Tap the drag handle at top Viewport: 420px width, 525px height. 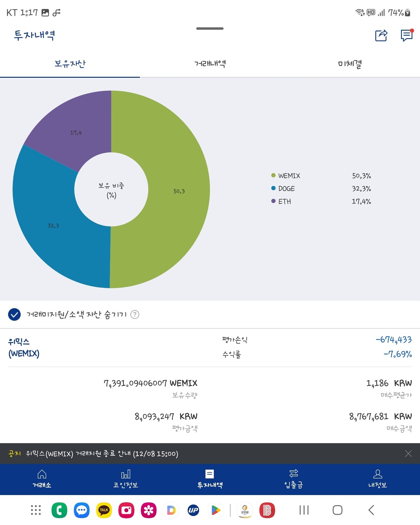210,29
